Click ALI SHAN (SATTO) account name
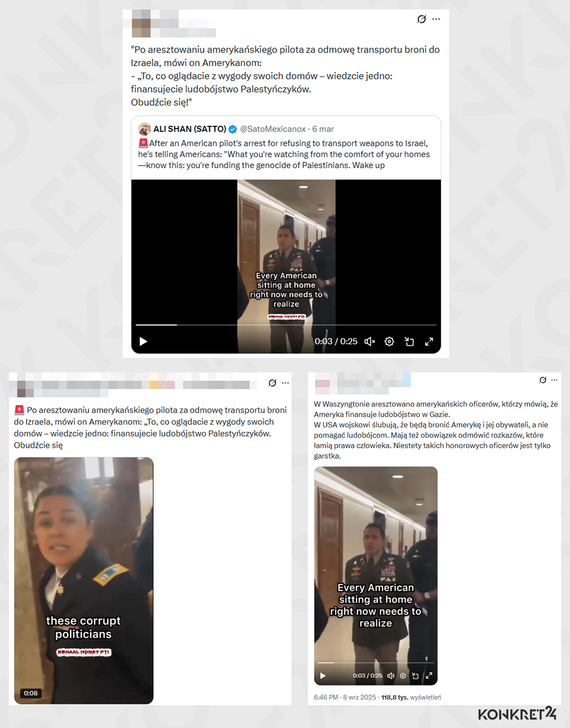 (x=190, y=129)
